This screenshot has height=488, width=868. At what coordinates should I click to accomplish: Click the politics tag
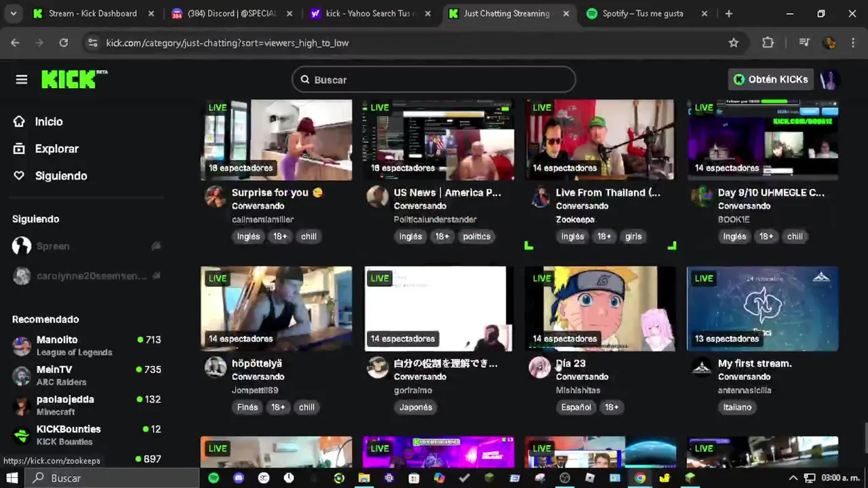(x=476, y=237)
